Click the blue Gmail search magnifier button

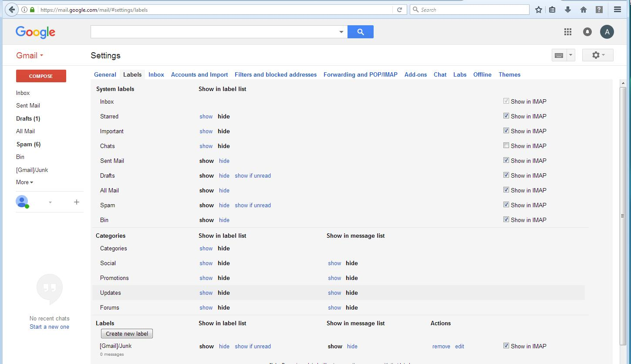pos(360,32)
